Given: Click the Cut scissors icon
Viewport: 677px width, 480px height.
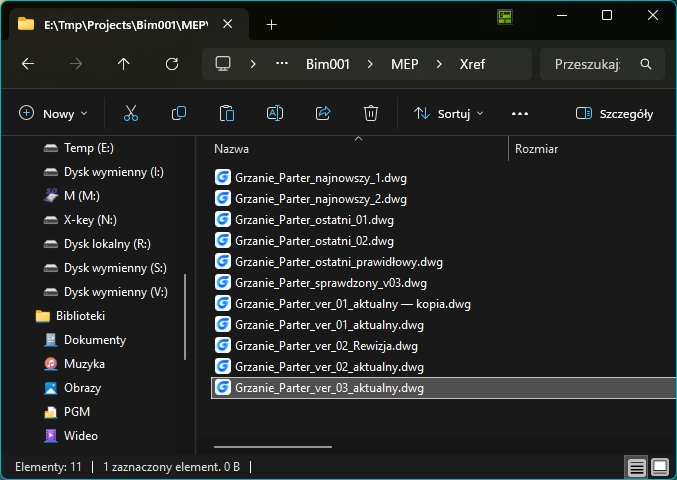Looking at the screenshot, I should click(x=131, y=114).
